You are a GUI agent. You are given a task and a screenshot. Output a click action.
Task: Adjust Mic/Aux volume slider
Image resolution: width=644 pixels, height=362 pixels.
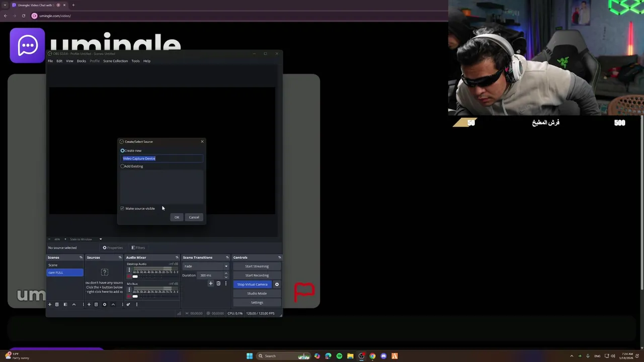pos(135,296)
